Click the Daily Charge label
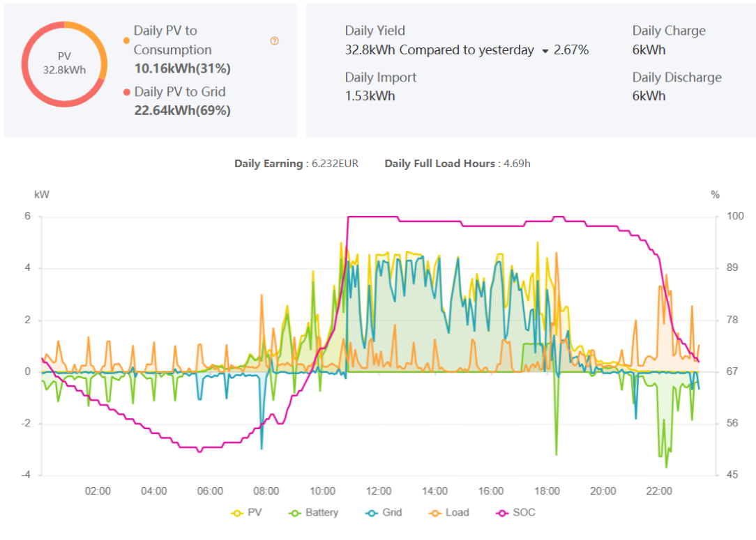 [669, 31]
